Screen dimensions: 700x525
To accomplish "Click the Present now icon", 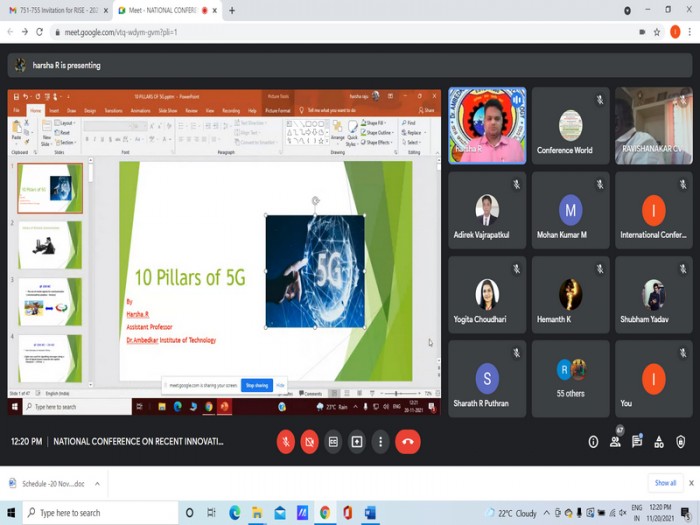I will (x=357, y=441).
